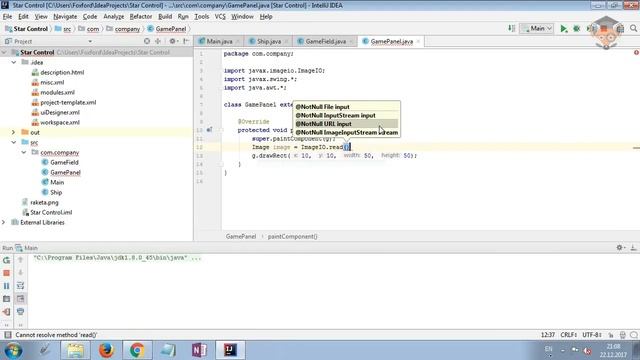The height and width of the screenshot is (360, 640).
Task: Expand External Libraries node
Action: pyautogui.click(x=4, y=222)
